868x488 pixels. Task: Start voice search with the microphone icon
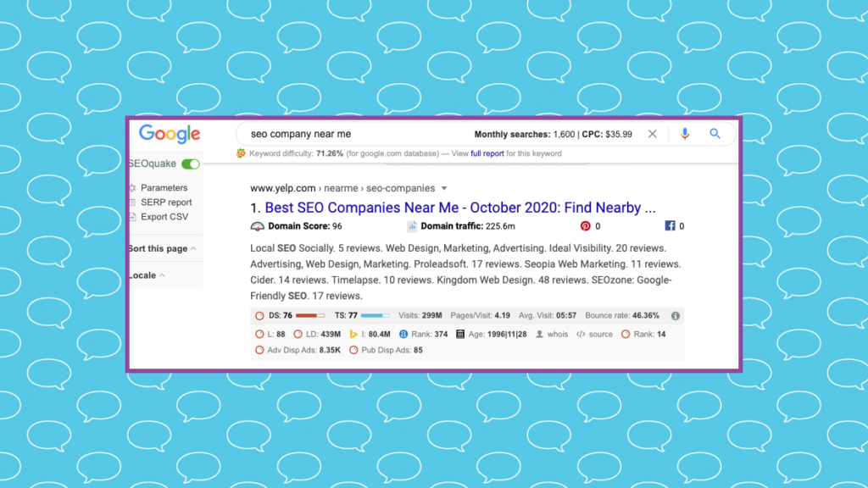[685, 134]
